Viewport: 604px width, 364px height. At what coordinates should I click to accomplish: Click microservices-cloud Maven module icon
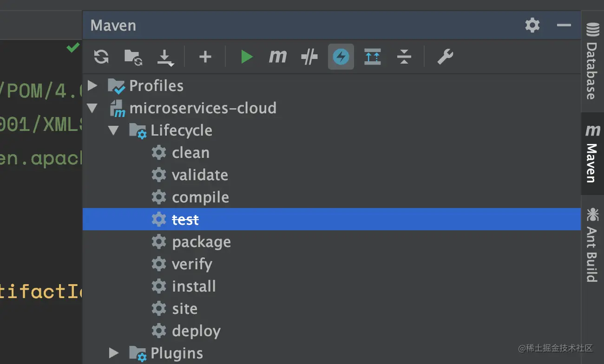coord(117,109)
